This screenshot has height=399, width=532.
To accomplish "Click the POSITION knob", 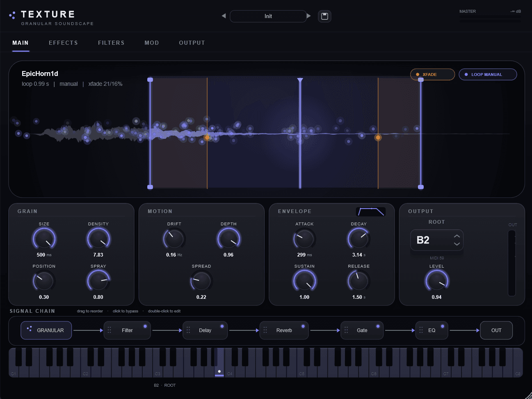I will tap(44, 281).
